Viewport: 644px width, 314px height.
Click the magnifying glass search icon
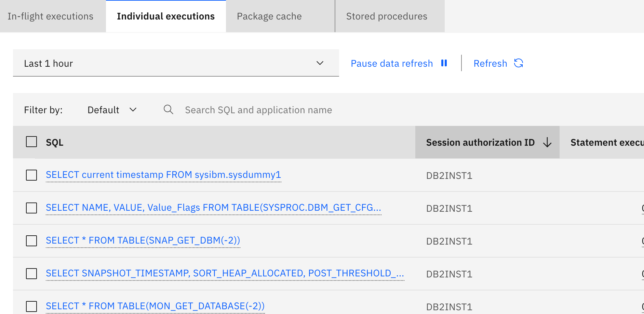click(168, 110)
